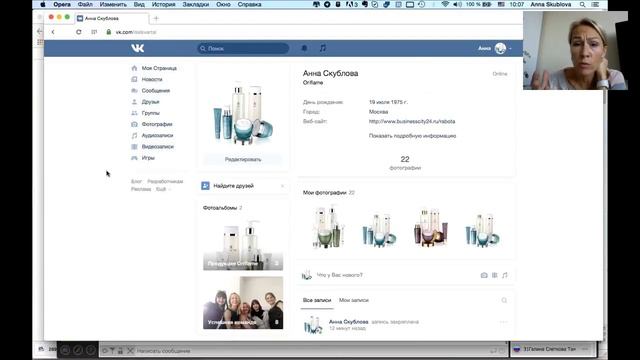Click the VK logo in header
The width and height of the screenshot is (640, 360).
point(138,48)
